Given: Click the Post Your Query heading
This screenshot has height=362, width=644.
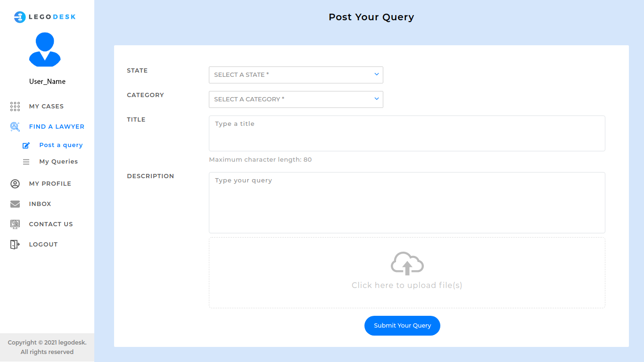Looking at the screenshot, I should (372, 17).
